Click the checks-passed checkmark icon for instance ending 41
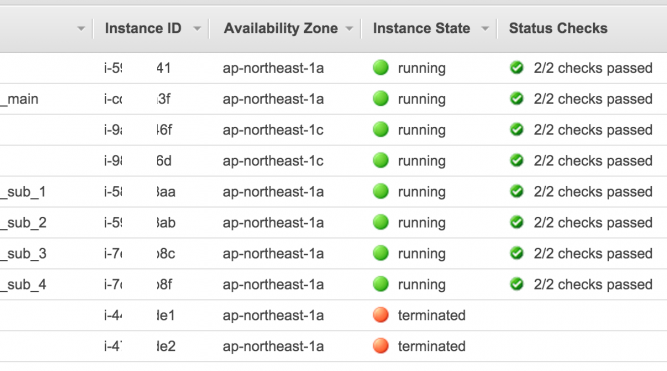667x371 pixels. [x=516, y=67]
